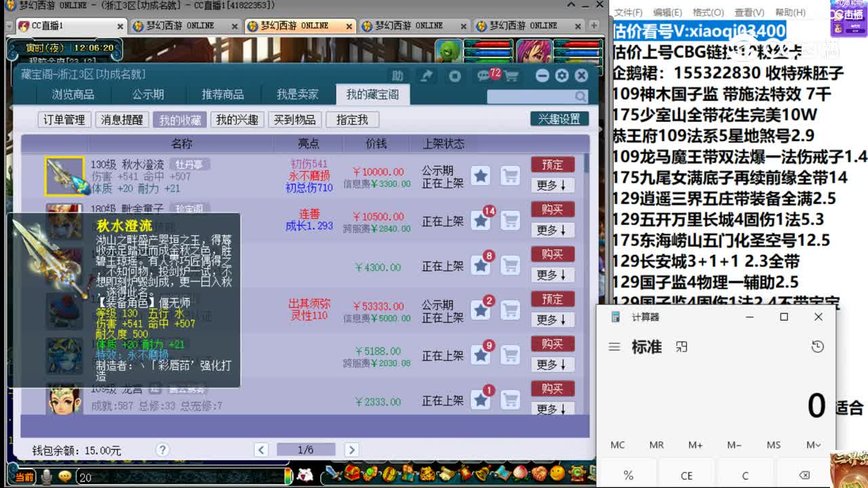Expand 更多 for the ¥5188.00 row
Viewport: 868px width, 488px height.
[553, 364]
